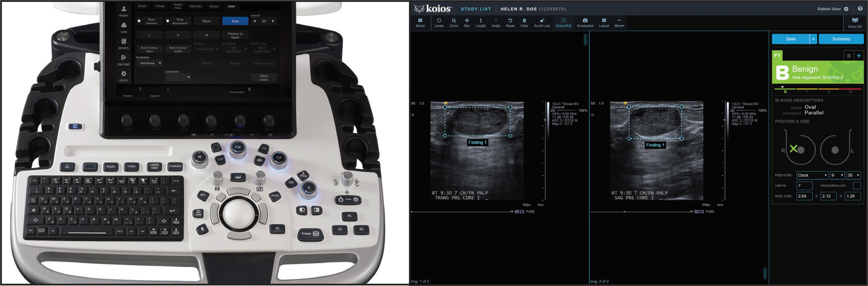This screenshot has width=868, height=286.
Task: Open the V Ratio(Circle) dropdown
Action: click(207, 49)
